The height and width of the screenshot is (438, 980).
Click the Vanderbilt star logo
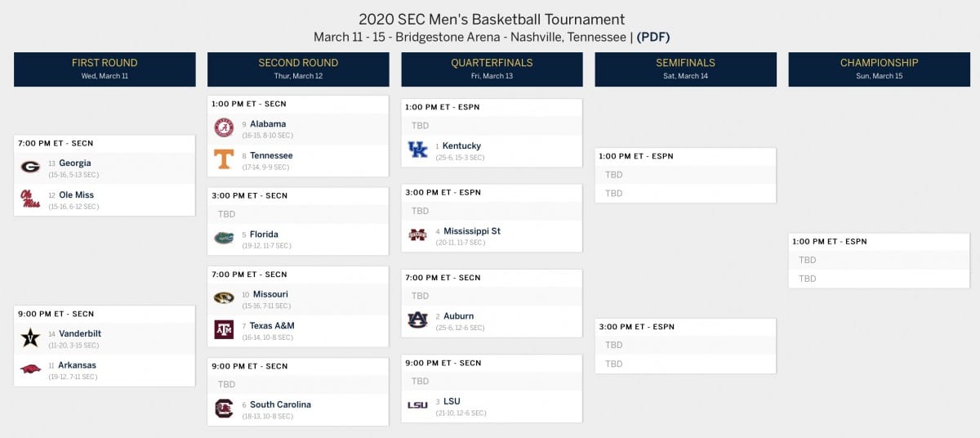30,337
